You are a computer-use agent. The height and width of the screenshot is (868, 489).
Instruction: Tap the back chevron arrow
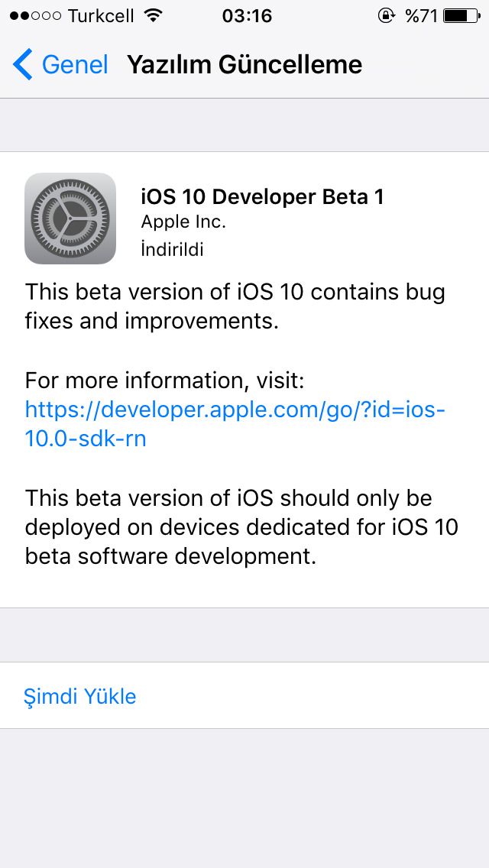pos(23,64)
